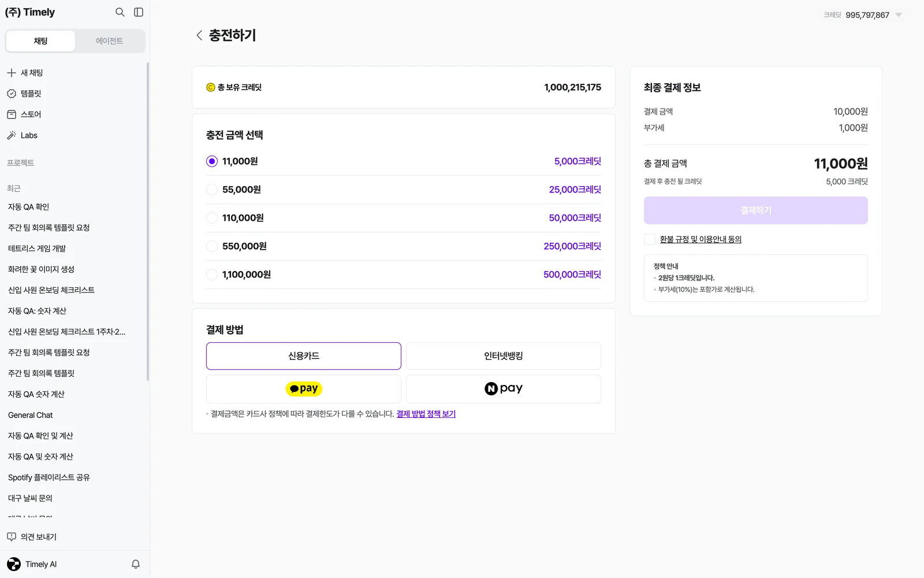Click the header credit value 995,797,867
The height and width of the screenshot is (578, 924).
867,15
